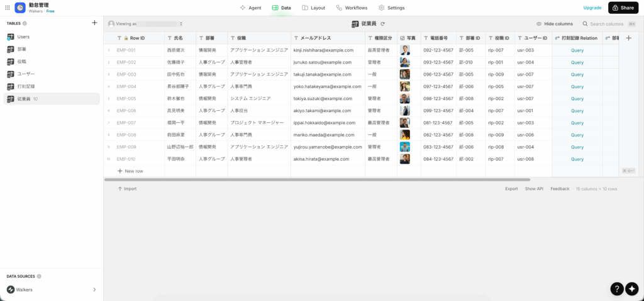Click the refresh icon beside 従業員 title

pos(382,23)
